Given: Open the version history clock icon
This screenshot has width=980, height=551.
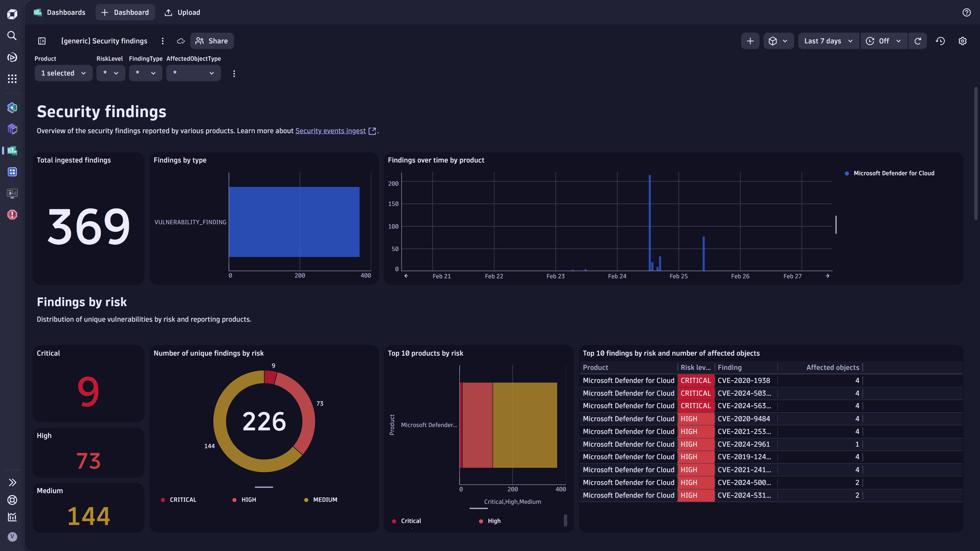Looking at the screenshot, I should click(940, 41).
